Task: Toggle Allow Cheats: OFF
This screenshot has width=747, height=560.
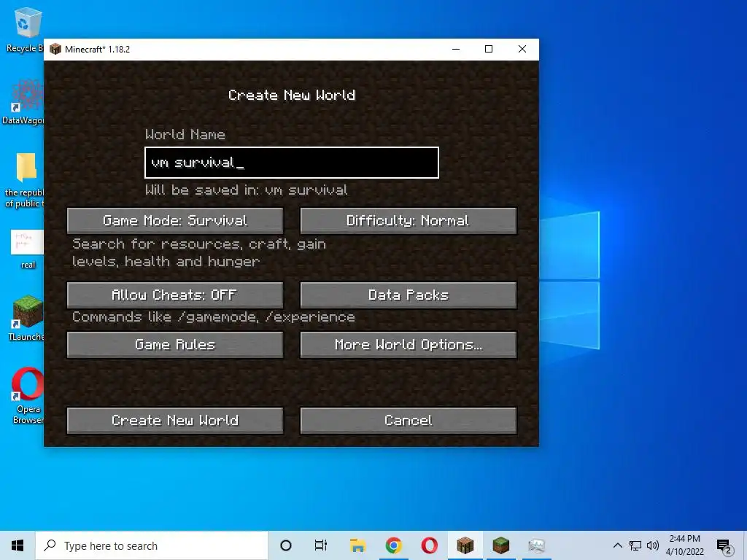Action: coord(175,295)
